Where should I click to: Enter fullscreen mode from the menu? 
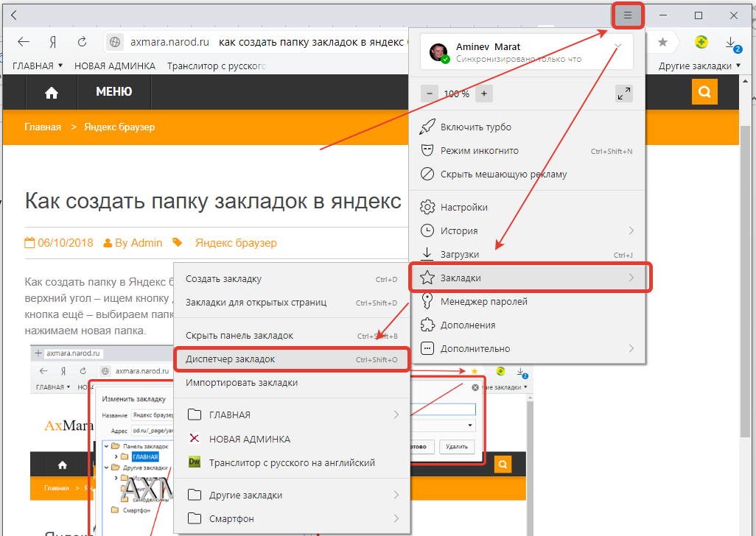[624, 94]
